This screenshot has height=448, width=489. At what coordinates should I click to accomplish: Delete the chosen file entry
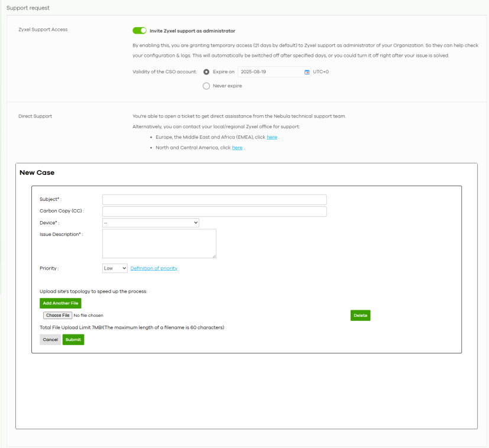(360, 316)
